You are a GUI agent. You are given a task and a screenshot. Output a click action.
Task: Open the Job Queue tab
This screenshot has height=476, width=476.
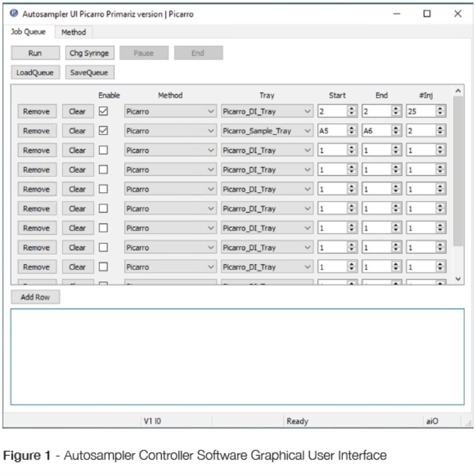click(28, 32)
